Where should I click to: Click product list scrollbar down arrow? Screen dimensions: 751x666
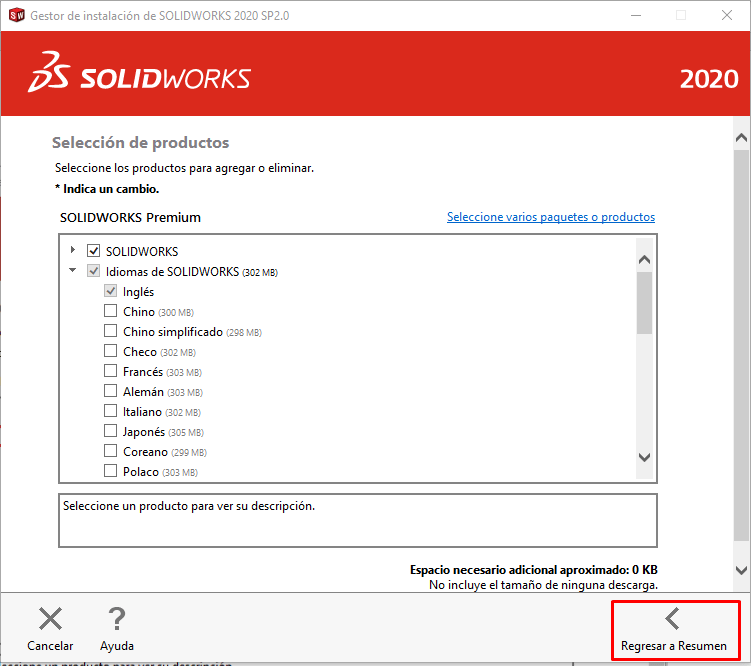point(644,457)
